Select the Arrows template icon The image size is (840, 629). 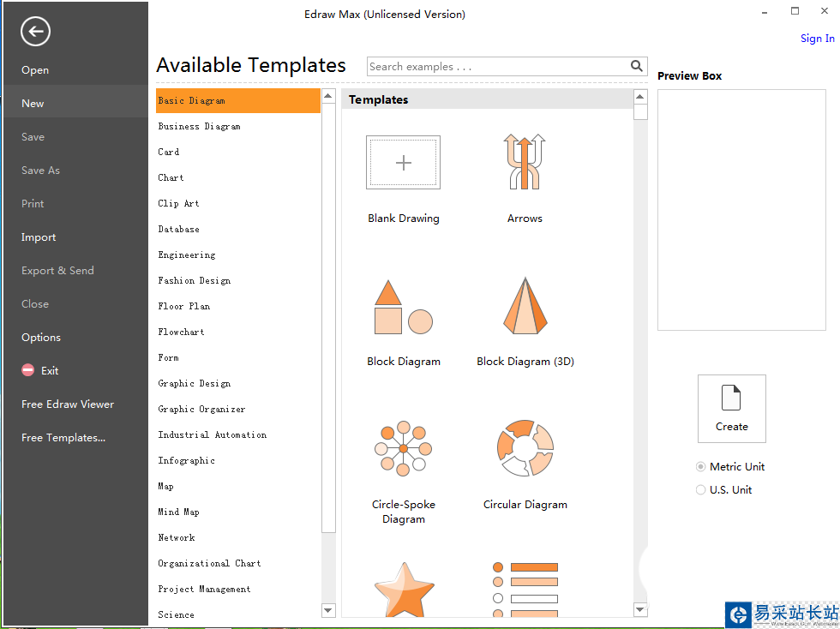(x=525, y=161)
